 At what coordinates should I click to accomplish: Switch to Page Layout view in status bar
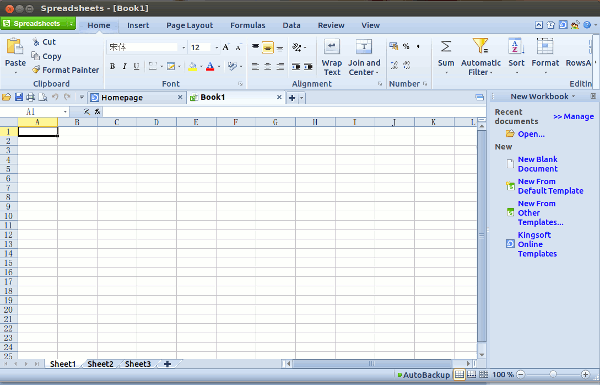tap(471, 375)
